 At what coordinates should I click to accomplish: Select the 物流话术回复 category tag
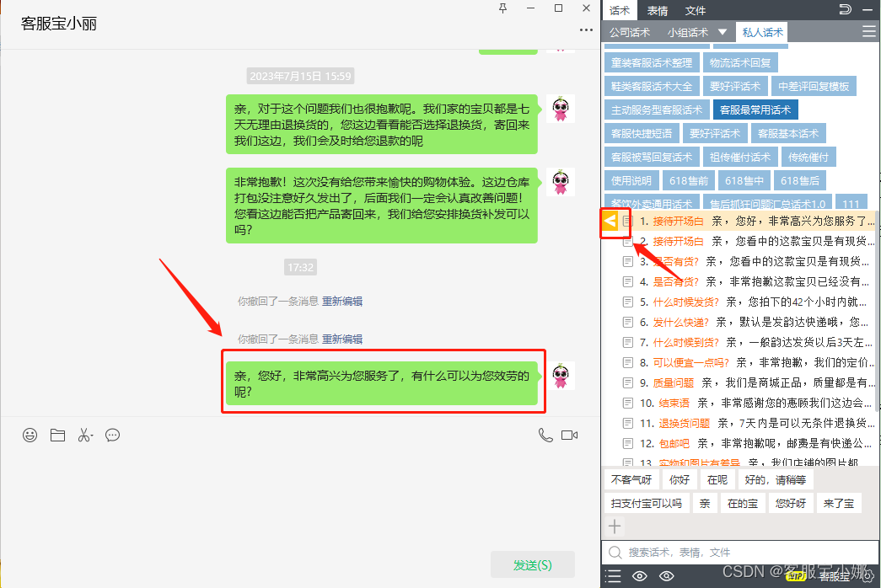740,63
